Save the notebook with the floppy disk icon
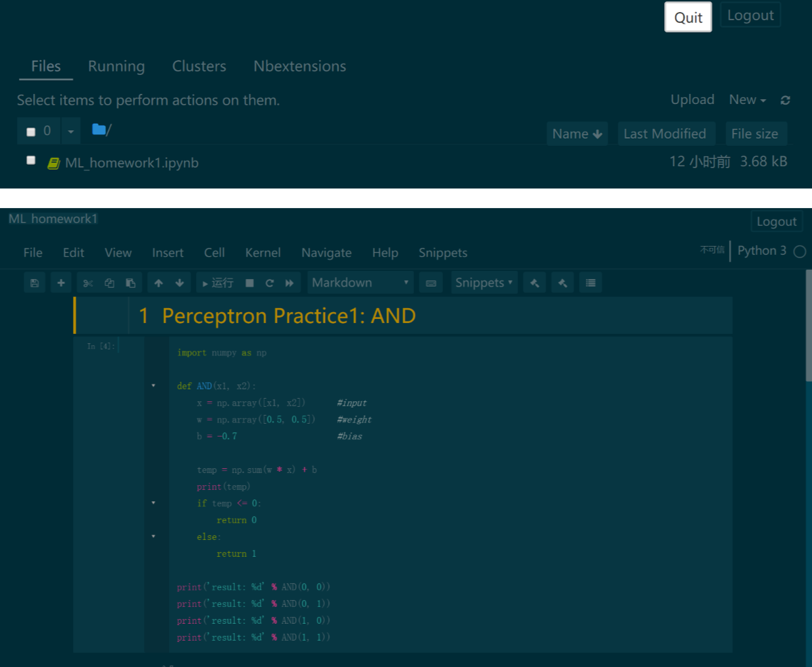The height and width of the screenshot is (667, 812). click(34, 282)
